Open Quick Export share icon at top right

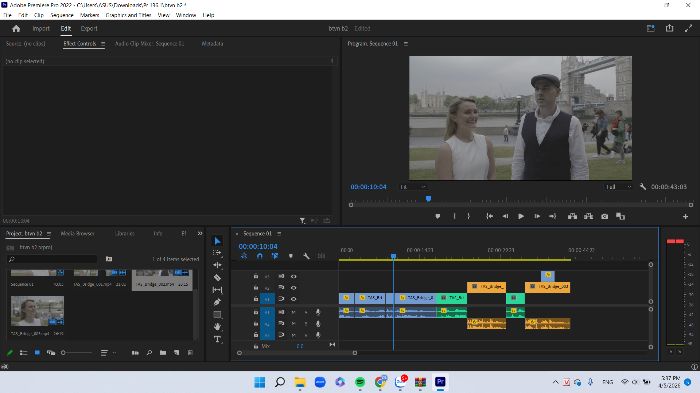click(669, 28)
